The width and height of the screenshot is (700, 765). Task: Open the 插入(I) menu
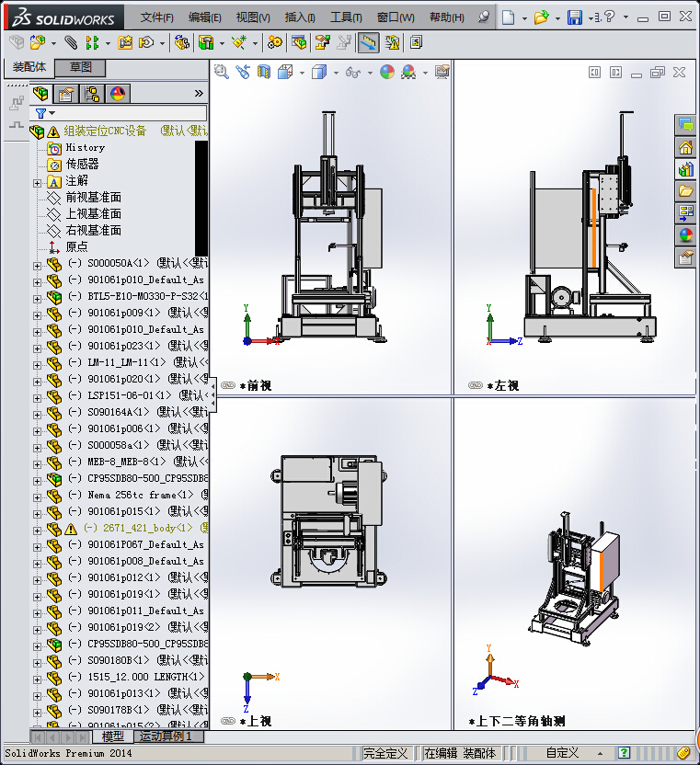click(x=300, y=17)
